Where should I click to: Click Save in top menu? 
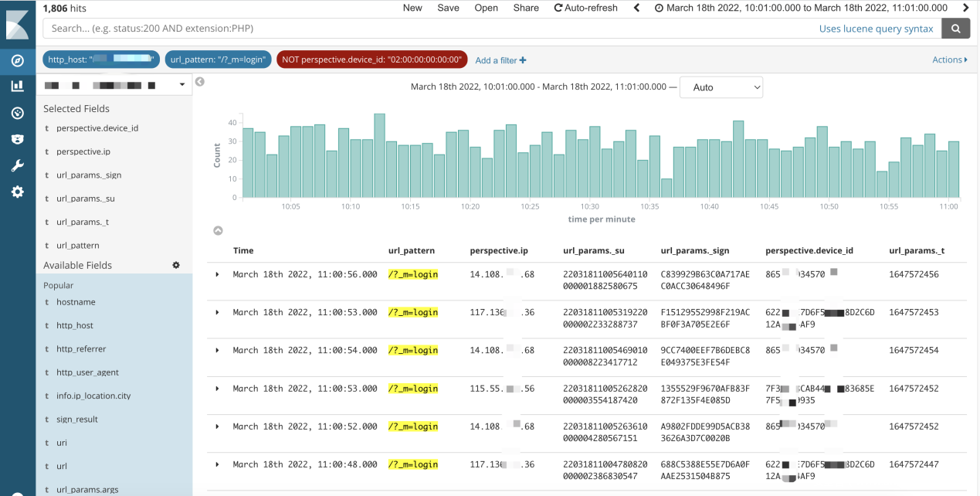click(x=448, y=8)
